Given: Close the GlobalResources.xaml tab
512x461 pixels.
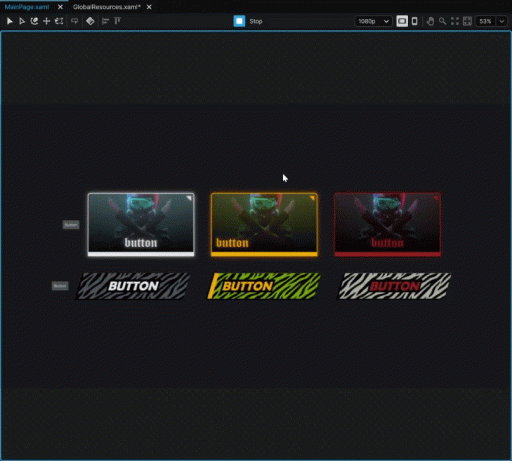Looking at the screenshot, I should click(149, 7).
